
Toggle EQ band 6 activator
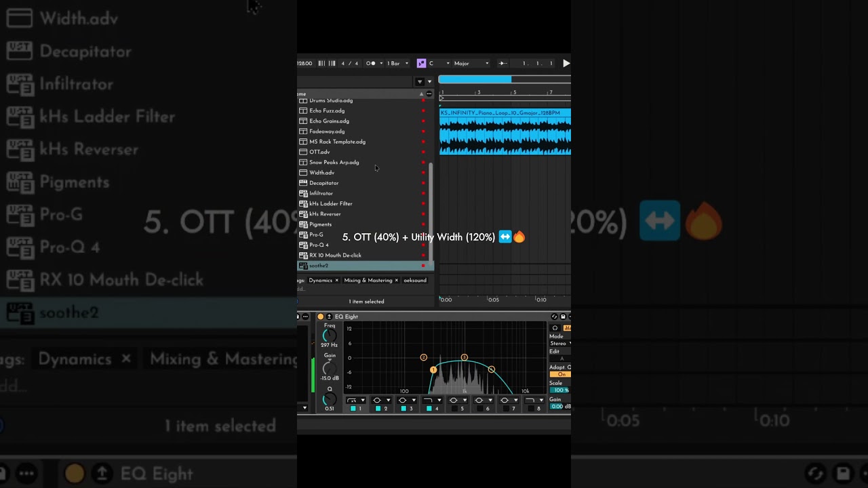point(480,409)
